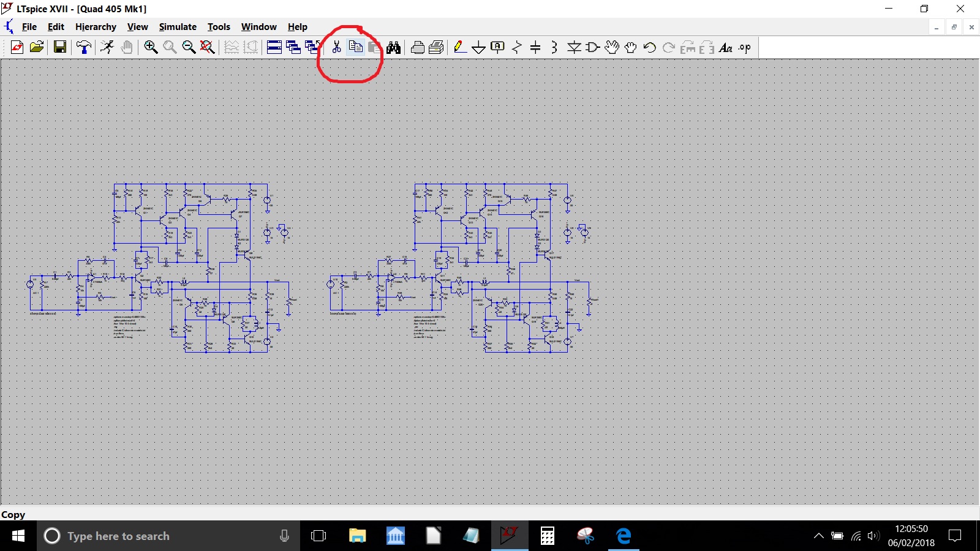Viewport: 980px width, 551px height.
Task: Open the Component gate-shaped icon
Action: (593, 47)
